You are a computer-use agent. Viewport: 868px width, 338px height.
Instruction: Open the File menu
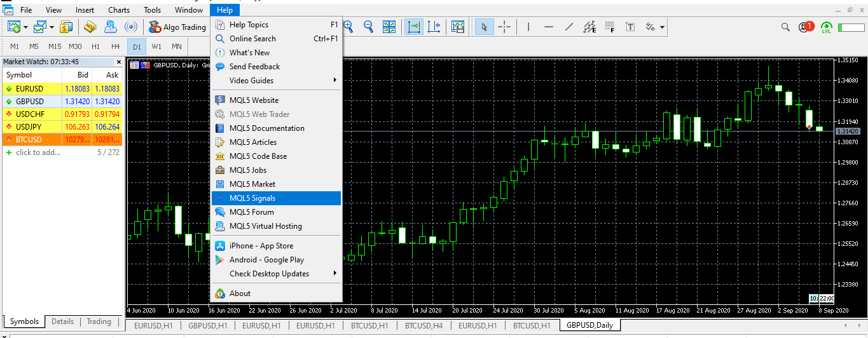click(26, 10)
